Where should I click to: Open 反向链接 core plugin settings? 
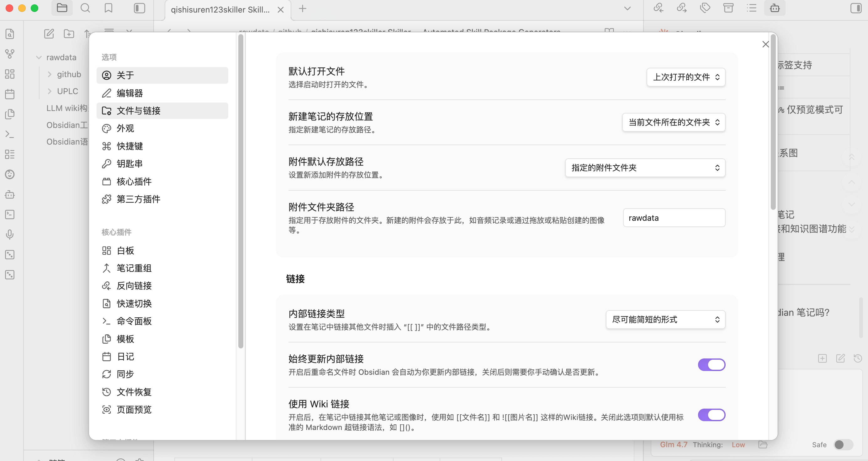162,286
